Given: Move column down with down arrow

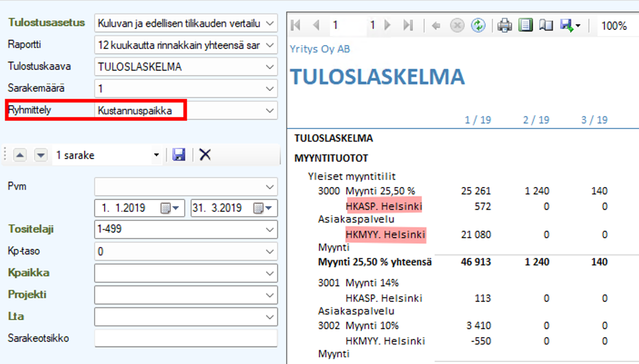Looking at the screenshot, I should pyautogui.click(x=40, y=155).
